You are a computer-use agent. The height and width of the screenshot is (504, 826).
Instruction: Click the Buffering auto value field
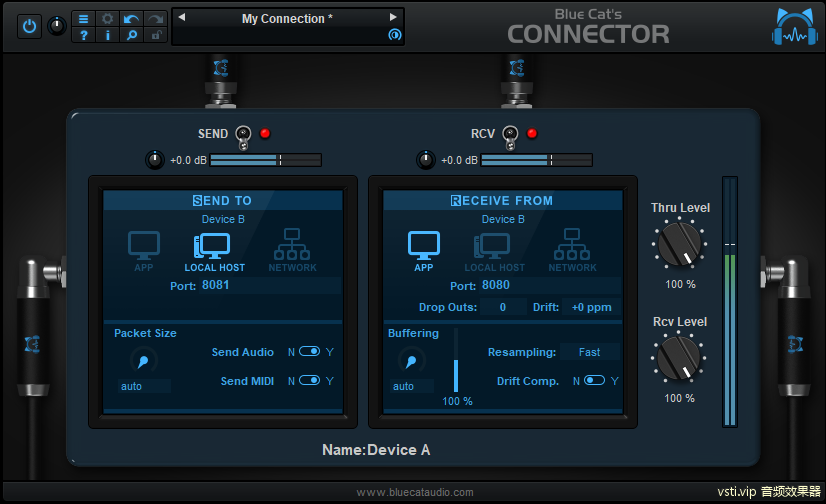[x=411, y=386]
